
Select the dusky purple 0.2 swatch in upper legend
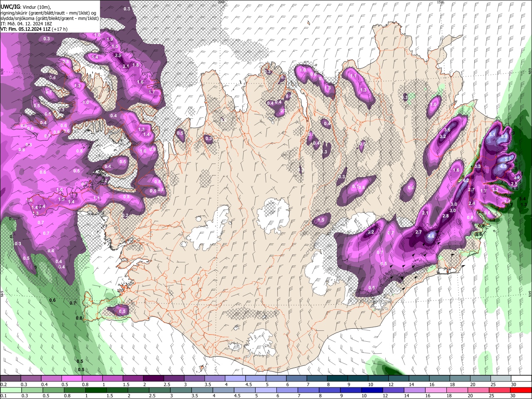click(10, 379)
